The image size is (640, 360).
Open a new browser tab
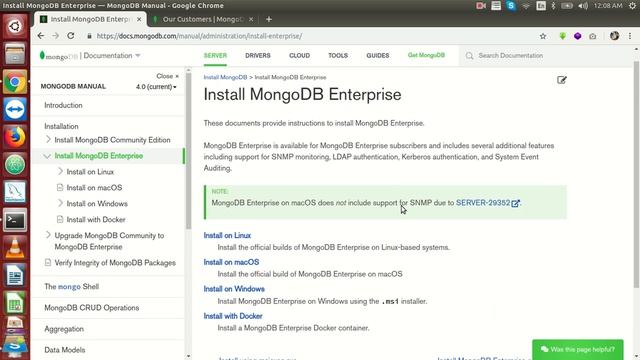269,19
